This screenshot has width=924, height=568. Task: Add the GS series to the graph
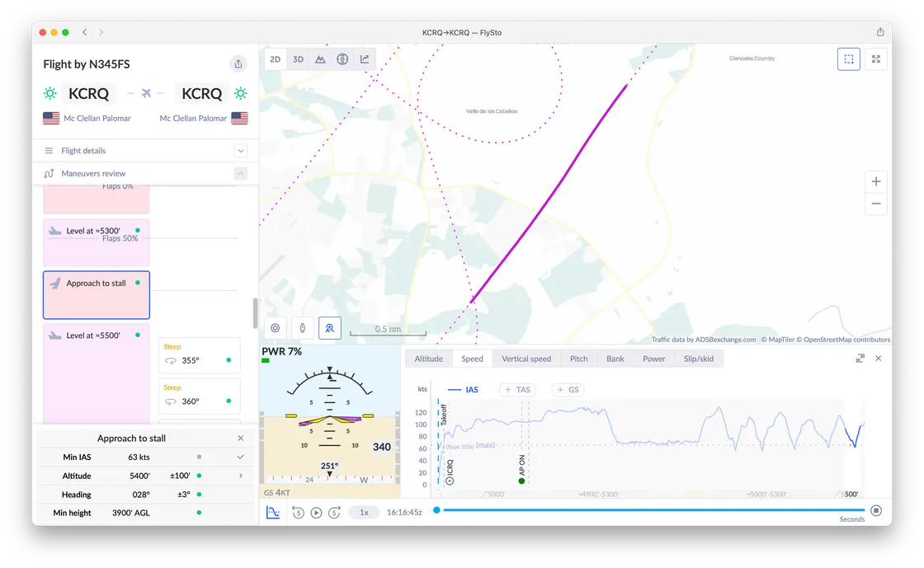click(x=568, y=390)
